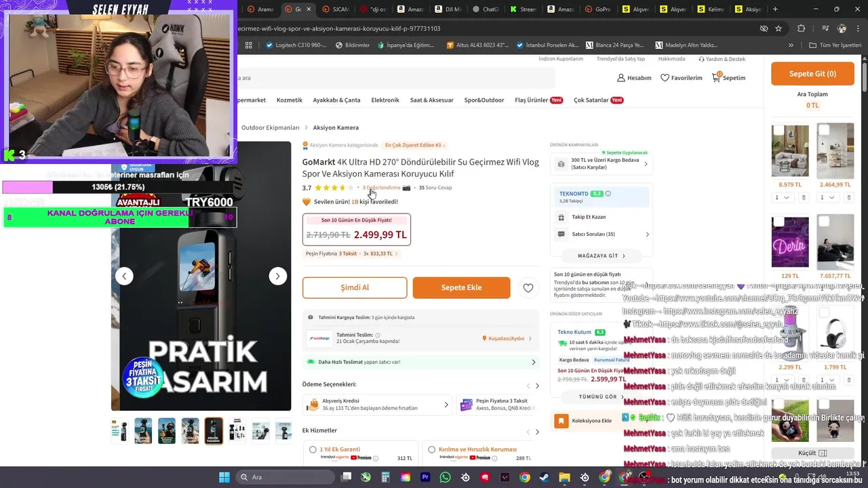Switch to the ChatGPT browser tab
The height and width of the screenshot is (488, 868).
(486, 9)
